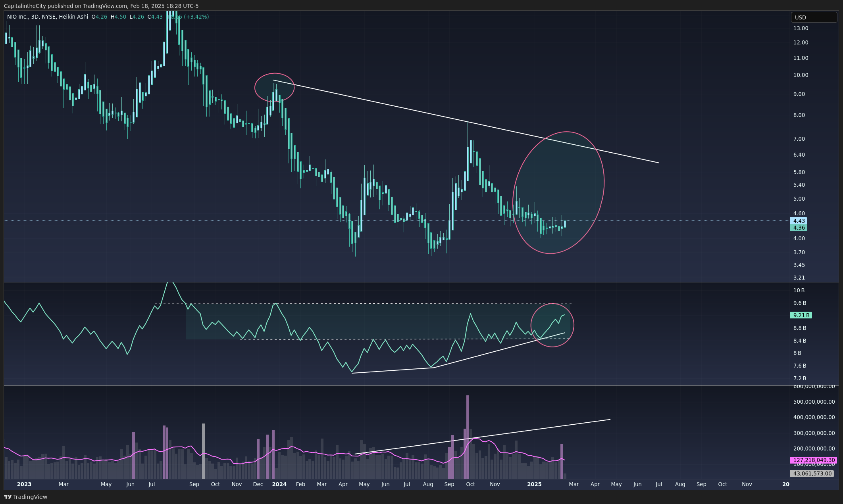Click the 10 B indicator axis label
Viewport: 843px width, 504px height.
[799, 290]
